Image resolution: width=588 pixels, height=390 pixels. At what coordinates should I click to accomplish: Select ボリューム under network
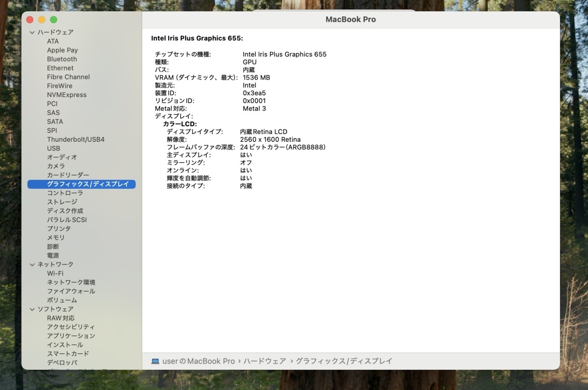[62, 300]
